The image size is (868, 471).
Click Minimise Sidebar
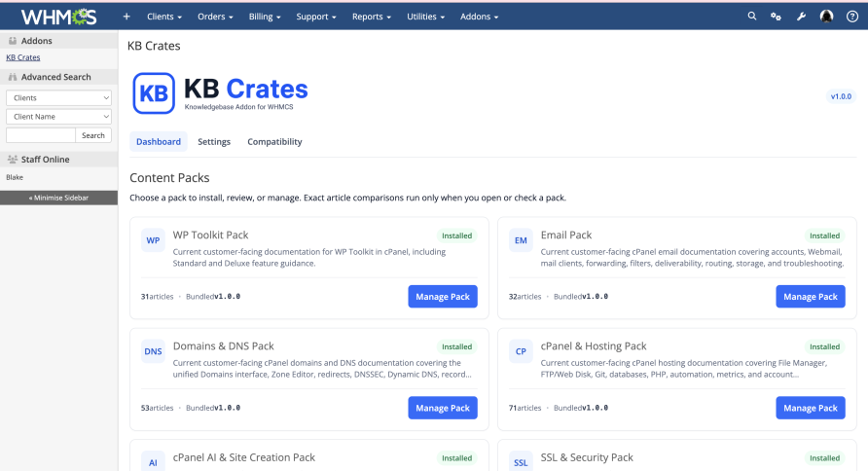pos(58,198)
